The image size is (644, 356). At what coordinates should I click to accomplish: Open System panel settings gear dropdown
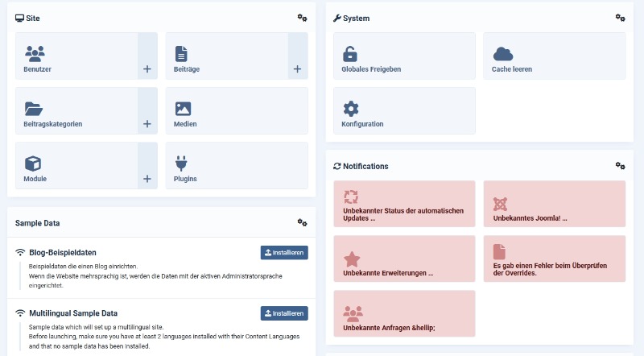tap(620, 17)
